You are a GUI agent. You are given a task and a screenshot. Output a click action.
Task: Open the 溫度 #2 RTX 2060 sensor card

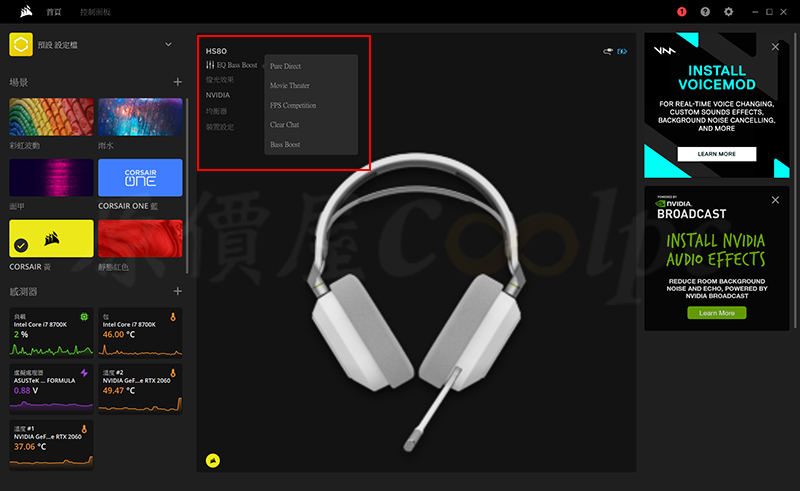(140, 388)
